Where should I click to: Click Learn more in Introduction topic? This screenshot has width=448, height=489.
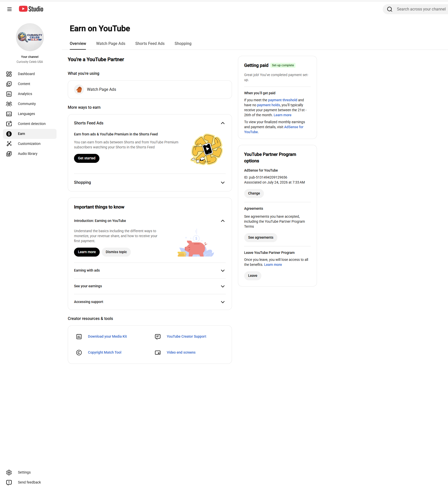(87, 252)
